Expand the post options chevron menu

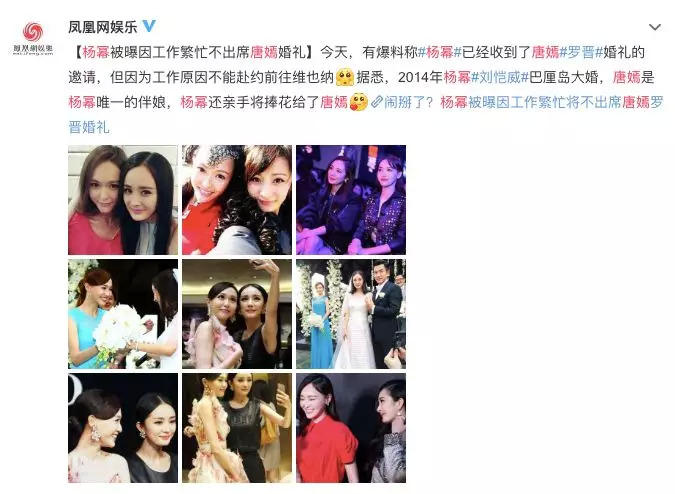point(654,27)
